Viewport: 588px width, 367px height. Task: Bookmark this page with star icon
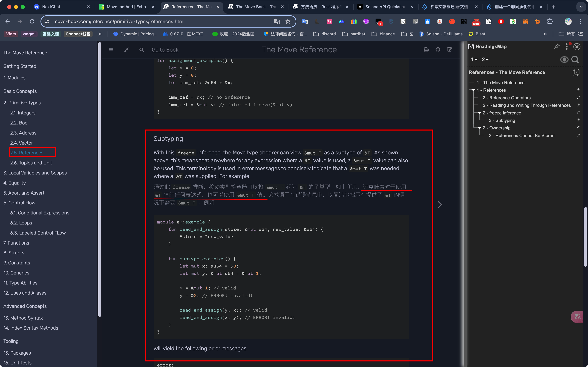288,21
